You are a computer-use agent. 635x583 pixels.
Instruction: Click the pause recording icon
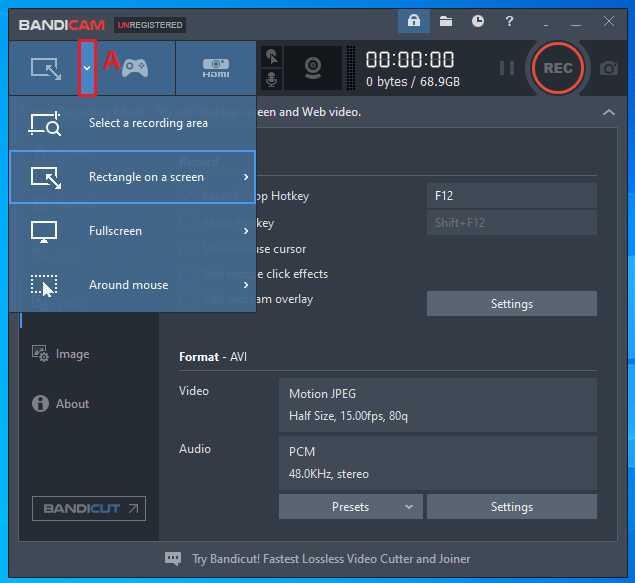coord(507,68)
